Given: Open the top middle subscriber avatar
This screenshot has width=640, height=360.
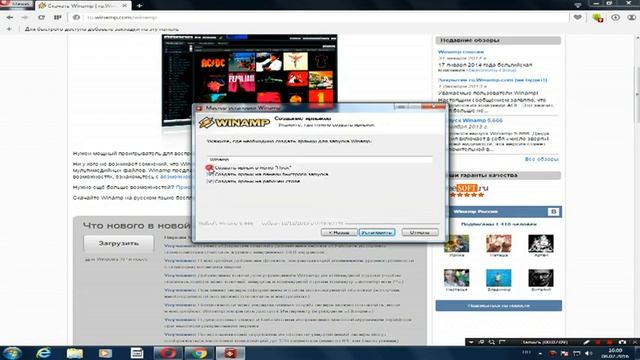Looking at the screenshot, I should 498,243.
